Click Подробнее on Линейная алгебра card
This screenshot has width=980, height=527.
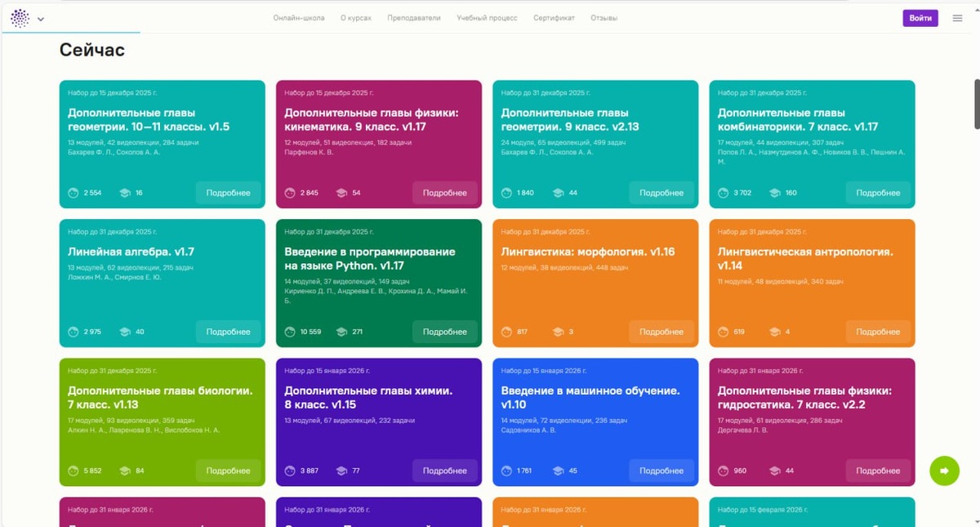point(229,332)
